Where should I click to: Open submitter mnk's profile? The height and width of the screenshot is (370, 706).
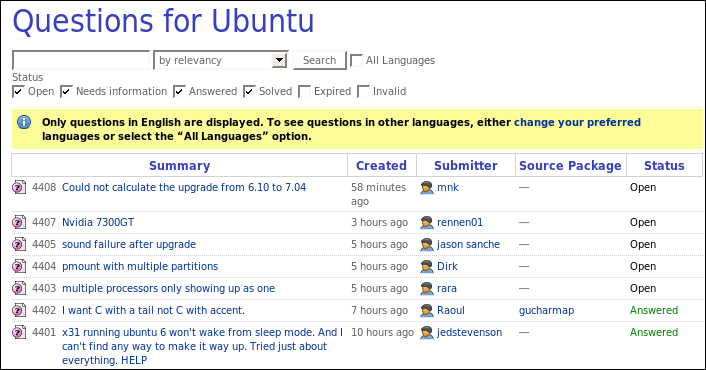[x=448, y=187]
